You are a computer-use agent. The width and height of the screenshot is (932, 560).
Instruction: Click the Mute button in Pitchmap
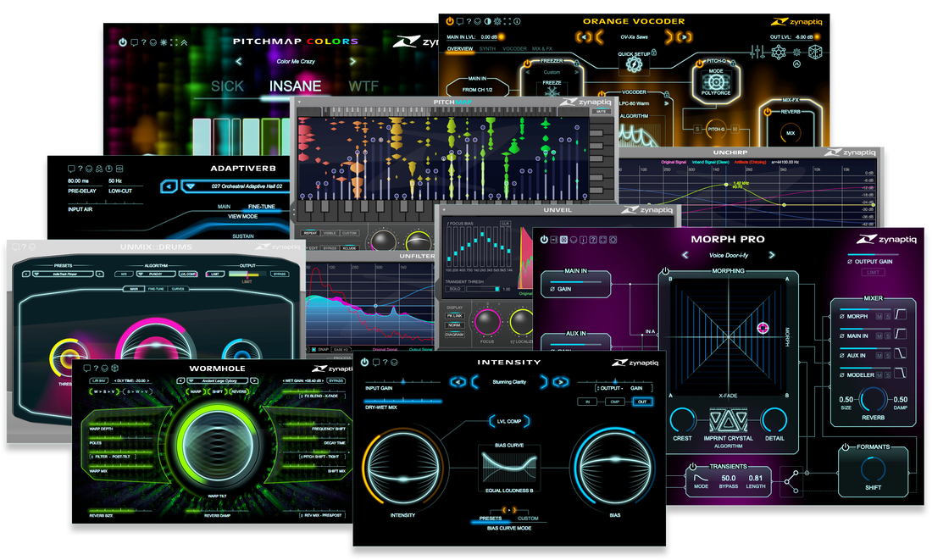601,112
